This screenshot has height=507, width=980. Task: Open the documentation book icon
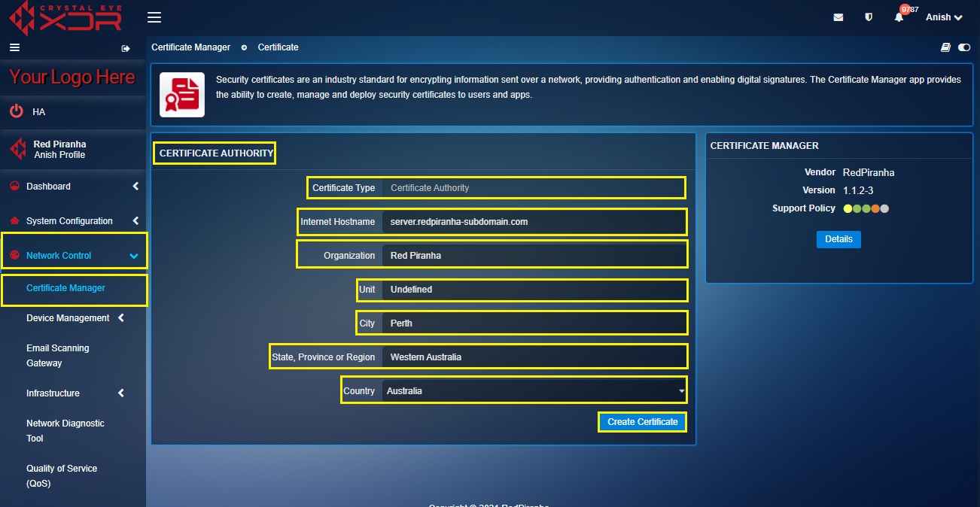(946, 47)
